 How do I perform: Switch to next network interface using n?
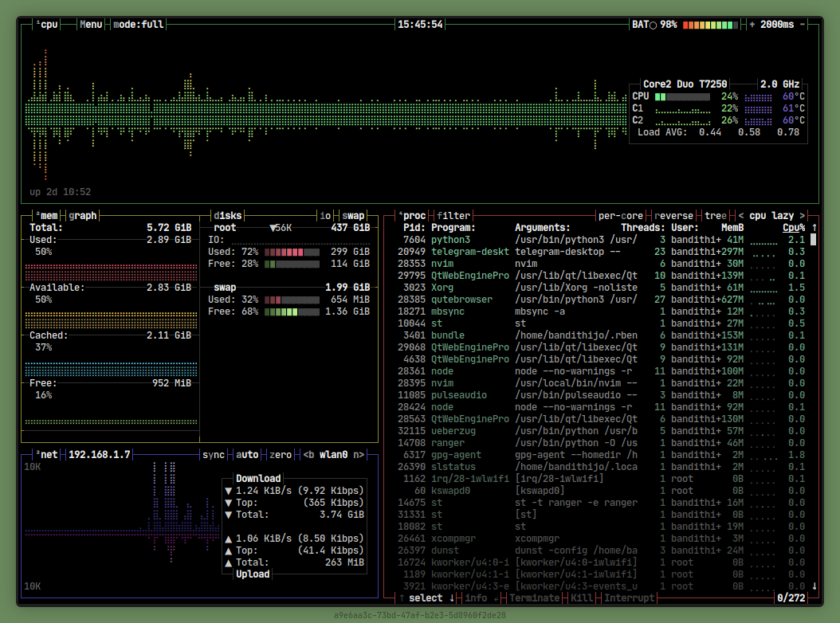tap(359, 455)
